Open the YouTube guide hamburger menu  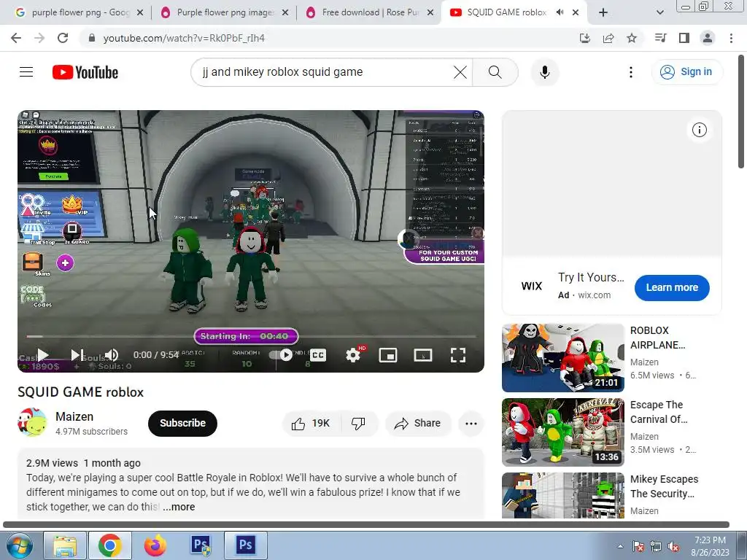click(x=26, y=72)
